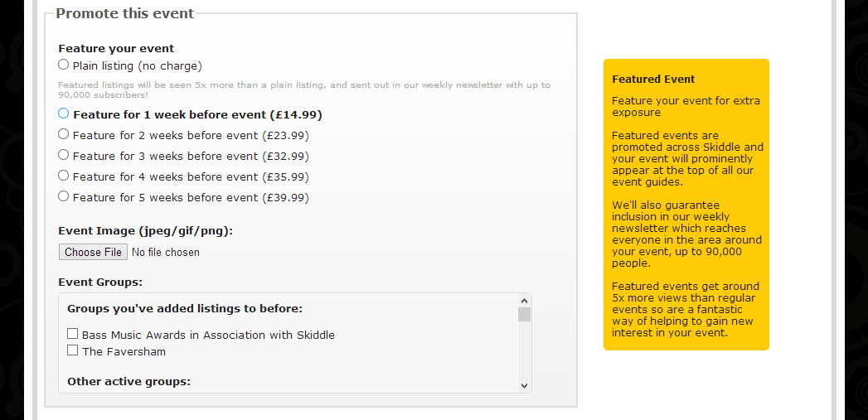
Task: Select the 2 weeks feature option (£23.99)
Action: click(64, 134)
